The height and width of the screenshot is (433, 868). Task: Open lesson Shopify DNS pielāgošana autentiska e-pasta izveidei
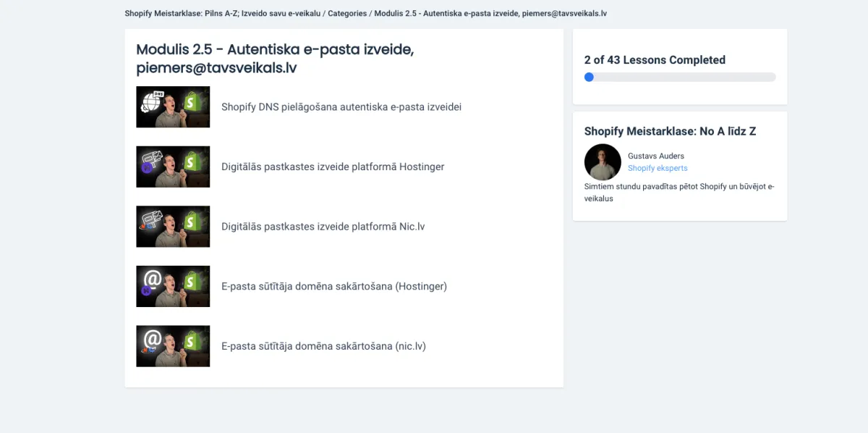pos(341,107)
